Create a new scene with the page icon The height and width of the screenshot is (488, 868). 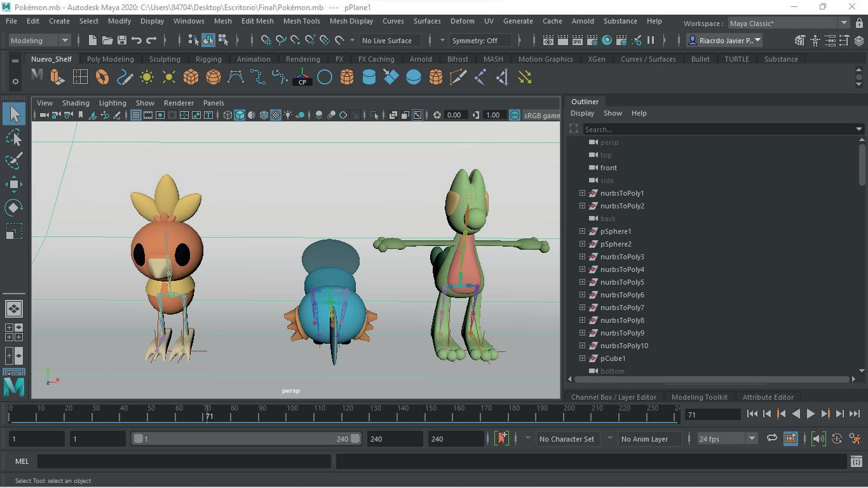tap(93, 40)
